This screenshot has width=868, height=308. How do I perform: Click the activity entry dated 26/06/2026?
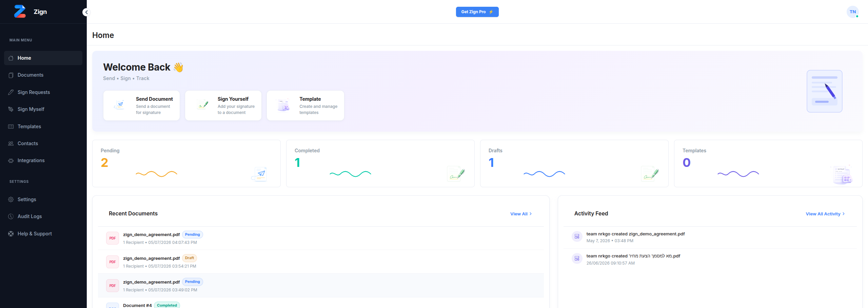tap(710, 259)
